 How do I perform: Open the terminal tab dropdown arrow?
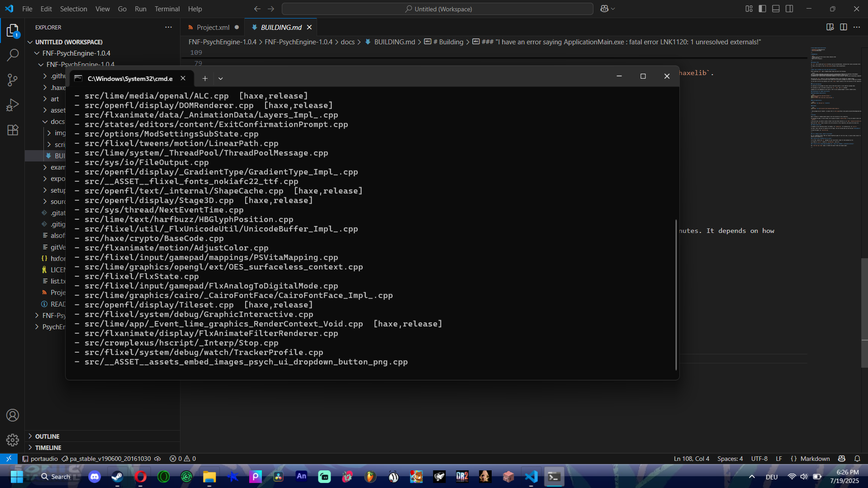click(x=221, y=78)
